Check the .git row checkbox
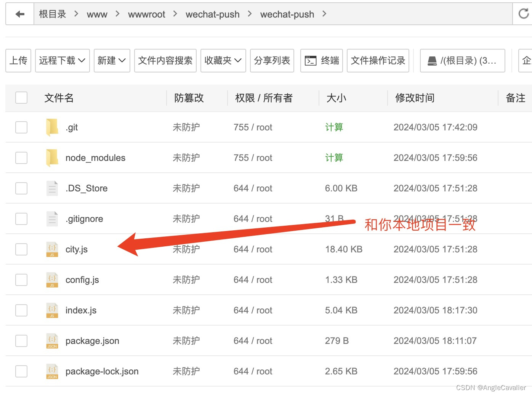The height and width of the screenshot is (395, 532). tap(21, 127)
